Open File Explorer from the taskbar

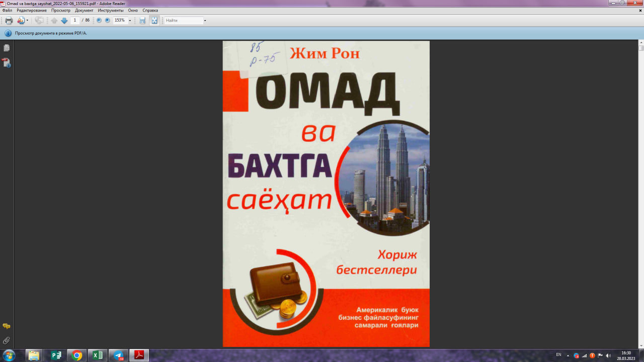tap(34, 355)
